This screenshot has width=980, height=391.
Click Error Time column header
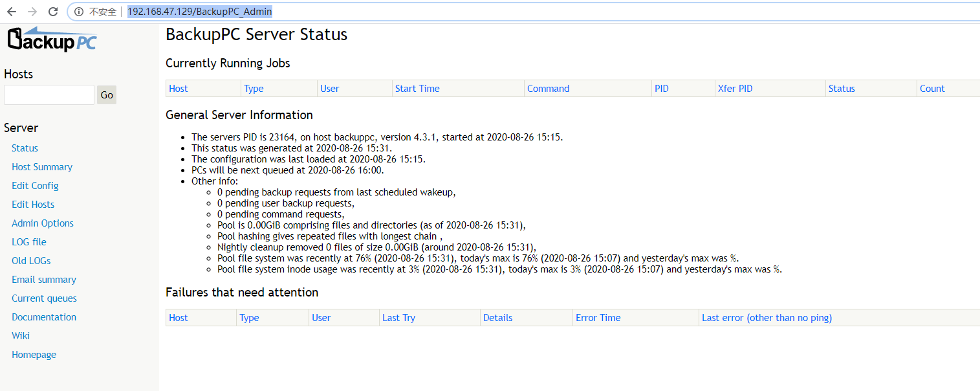pos(598,318)
